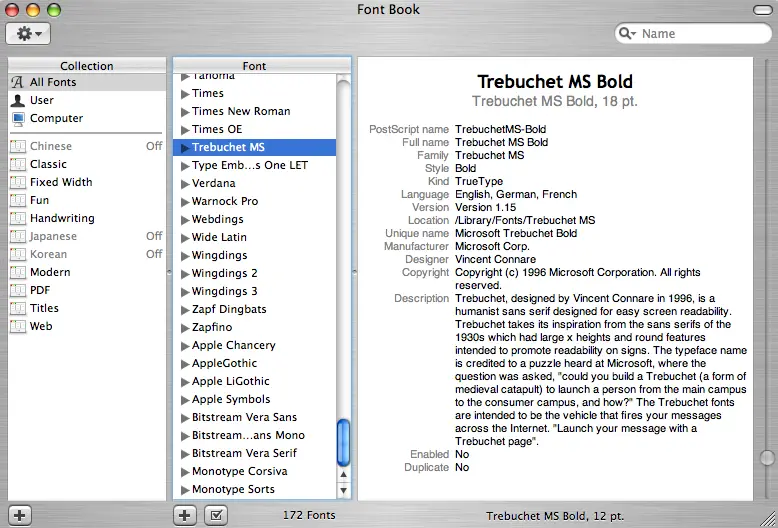
Task: Expand the Times font family
Action: pos(185,94)
